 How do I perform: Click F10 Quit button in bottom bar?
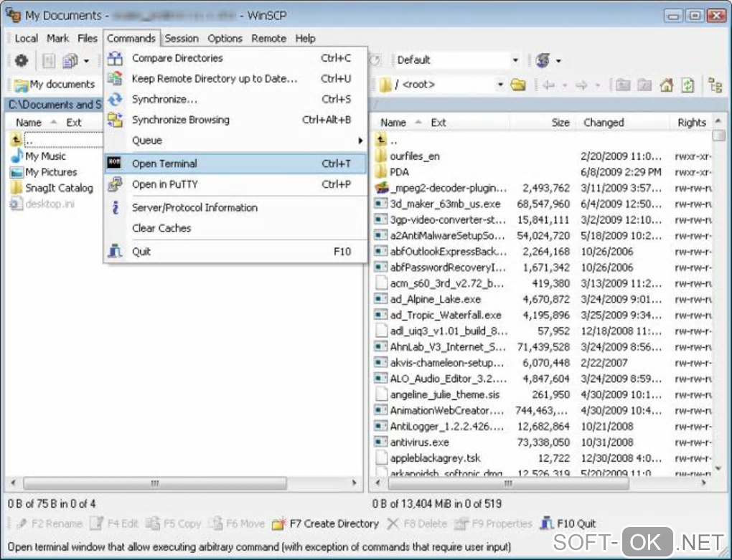[568, 523]
